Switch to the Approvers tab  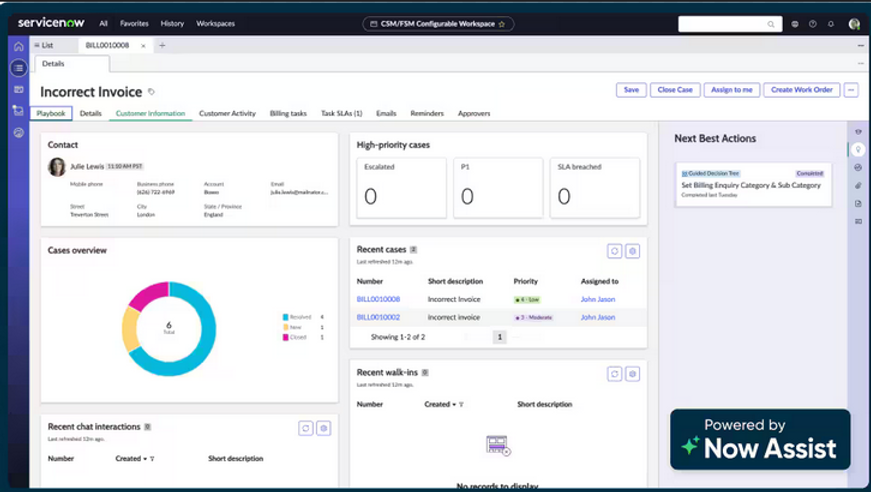pyautogui.click(x=474, y=113)
